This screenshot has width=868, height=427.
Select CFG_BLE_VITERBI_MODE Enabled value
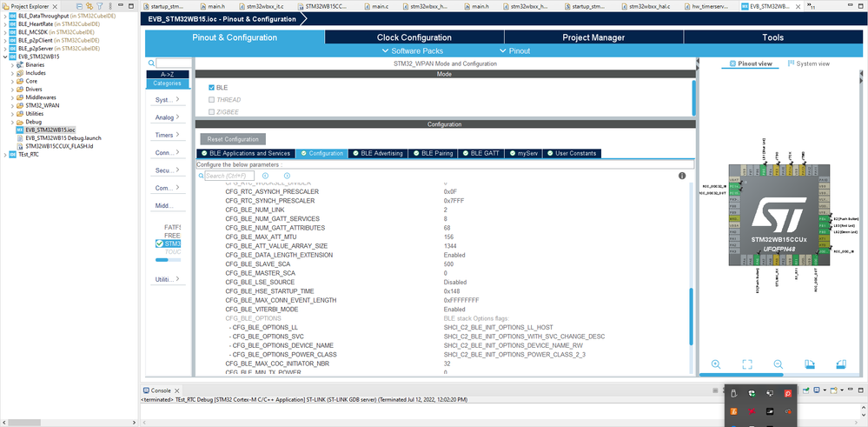click(x=454, y=310)
